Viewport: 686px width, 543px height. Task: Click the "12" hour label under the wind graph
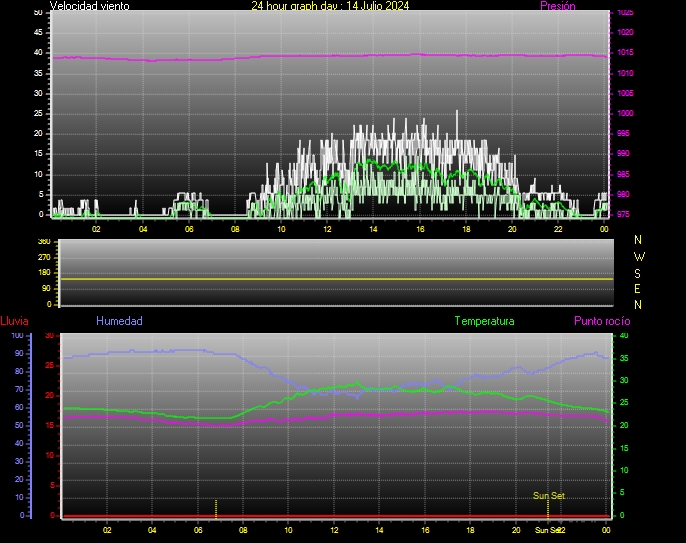click(327, 229)
